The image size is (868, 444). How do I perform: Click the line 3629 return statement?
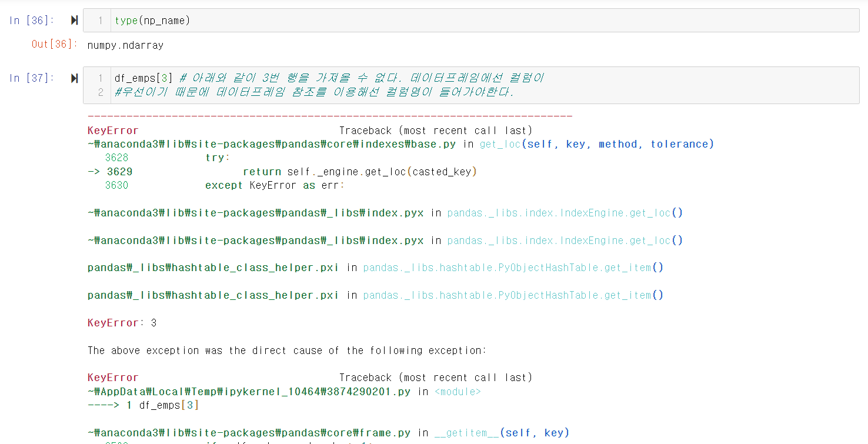coord(359,172)
